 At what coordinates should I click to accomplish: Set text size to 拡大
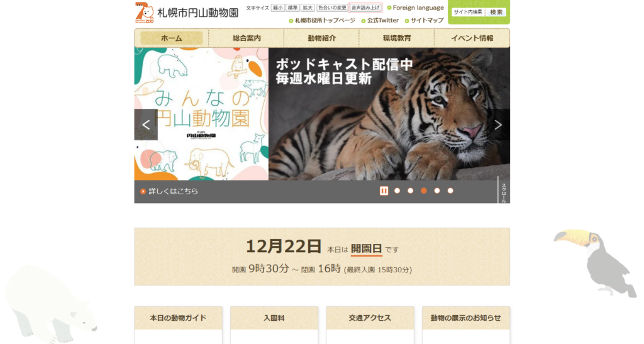click(x=307, y=8)
